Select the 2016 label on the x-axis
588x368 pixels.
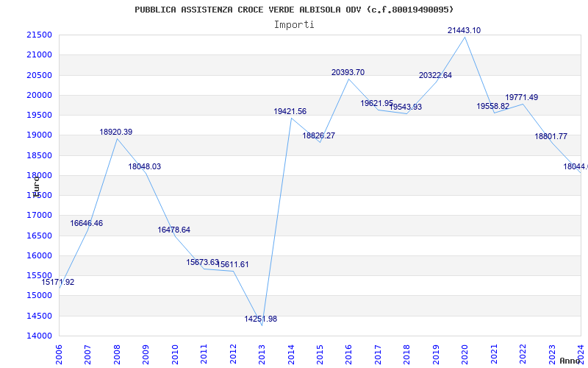click(x=349, y=353)
